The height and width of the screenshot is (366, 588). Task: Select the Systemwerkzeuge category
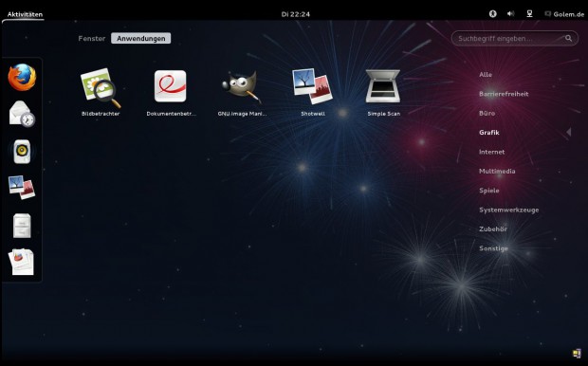(x=509, y=210)
